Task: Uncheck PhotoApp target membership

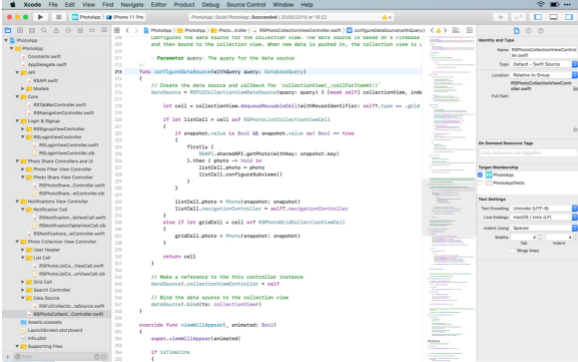Action: [x=480, y=175]
